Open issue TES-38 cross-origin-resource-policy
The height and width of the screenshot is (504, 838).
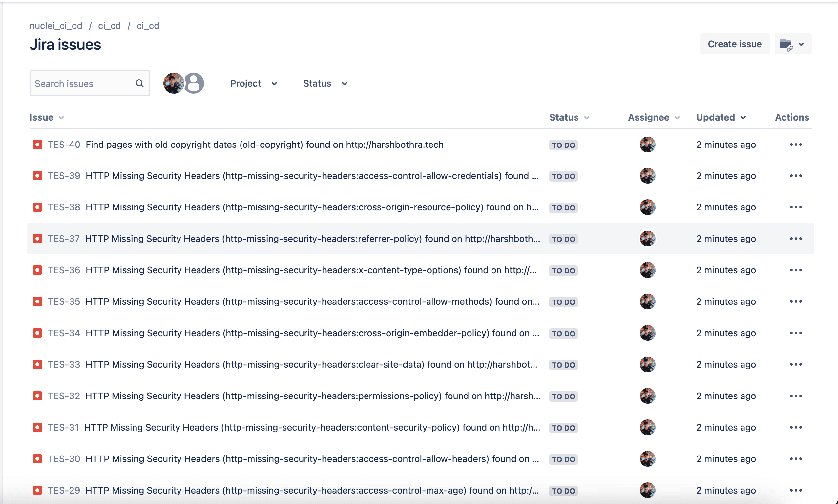point(311,207)
